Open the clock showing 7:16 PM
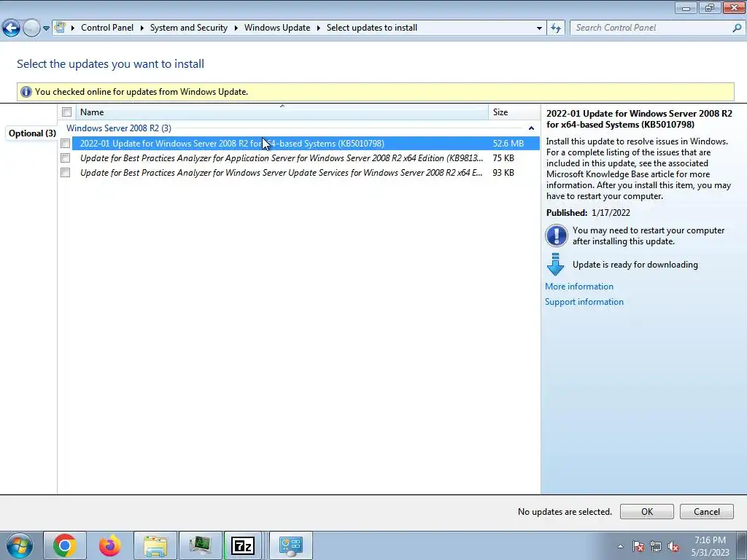747x560 pixels. coord(710,546)
